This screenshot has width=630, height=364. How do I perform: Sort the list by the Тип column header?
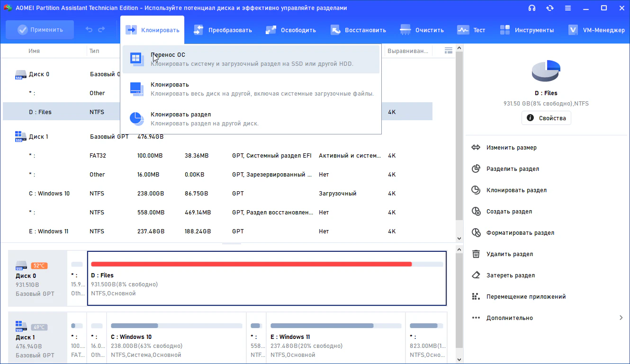[x=94, y=51]
